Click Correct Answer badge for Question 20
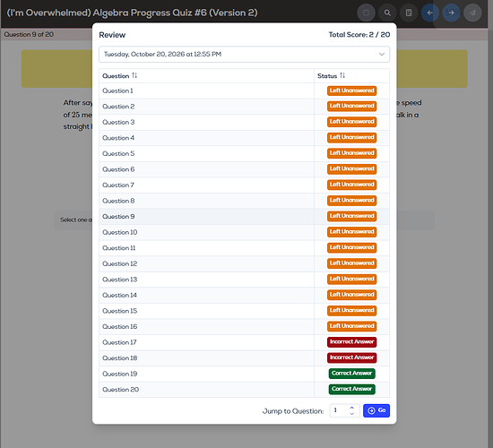Screen dimensions: 493x448 pyautogui.click(x=352, y=389)
